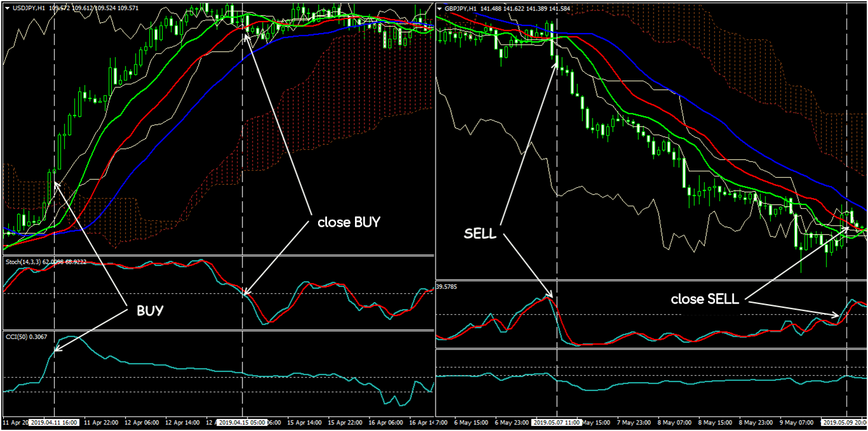Click the 6 May 15:00 time axis label
Image resolution: width=868 pixels, height=431 pixels.
pos(470,422)
